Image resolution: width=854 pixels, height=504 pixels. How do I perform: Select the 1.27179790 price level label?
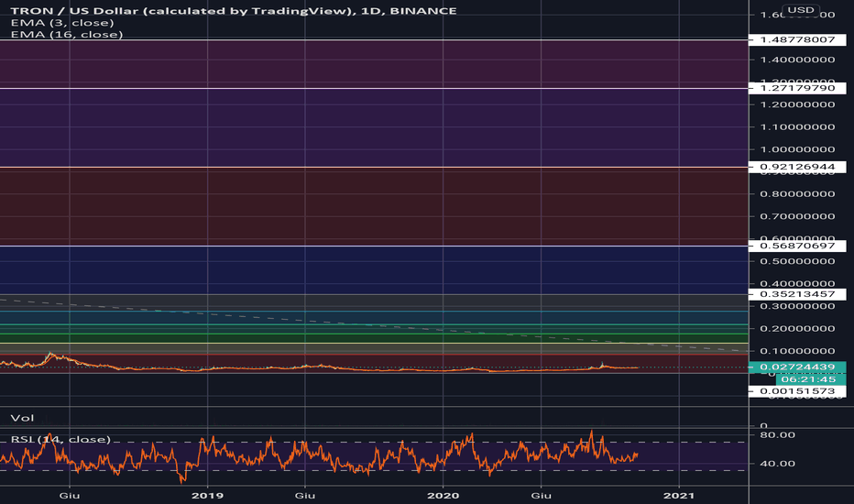coord(797,88)
